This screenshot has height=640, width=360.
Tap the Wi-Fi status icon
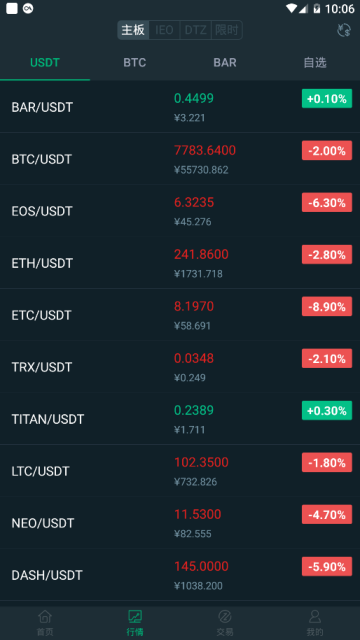(291, 8)
